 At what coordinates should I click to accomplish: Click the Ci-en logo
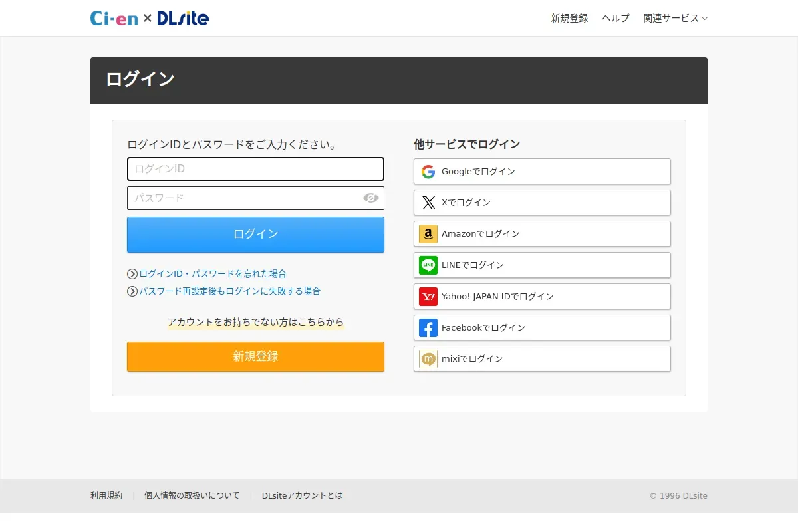point(114,18)
